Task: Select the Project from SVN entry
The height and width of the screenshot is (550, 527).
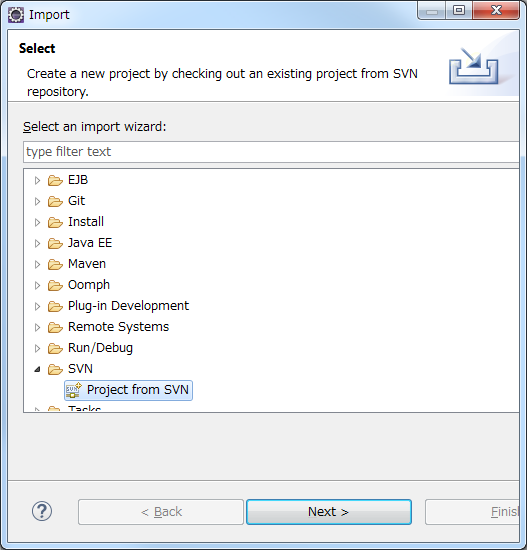Action: tap(128, 390)
